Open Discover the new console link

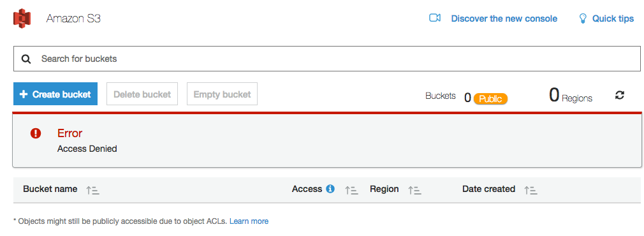504,18
